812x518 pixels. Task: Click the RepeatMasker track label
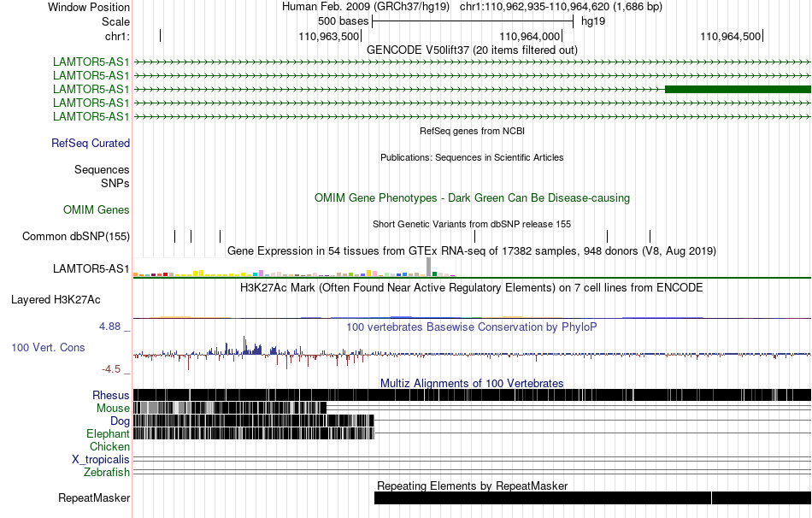[94, 497]
